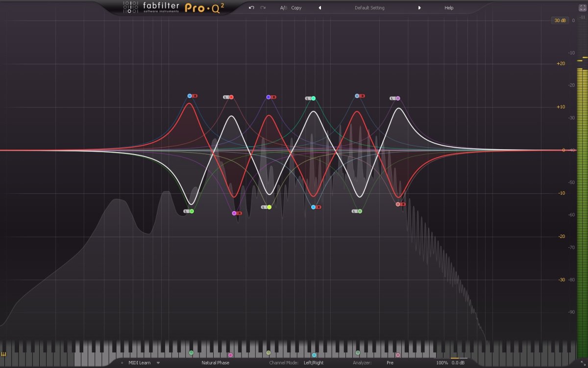
Task: Click the pink marker on piano keyboard
Action: (x=398, y=355)
